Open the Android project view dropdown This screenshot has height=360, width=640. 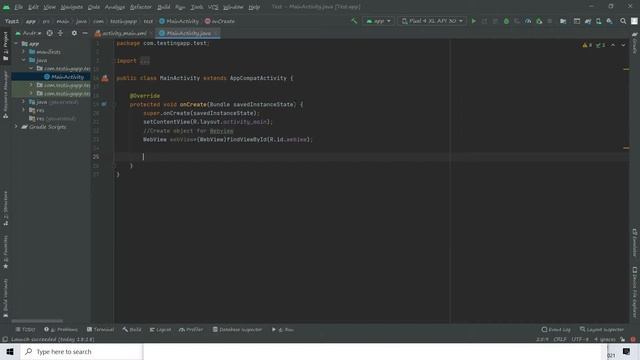click(x=29, y=33)
